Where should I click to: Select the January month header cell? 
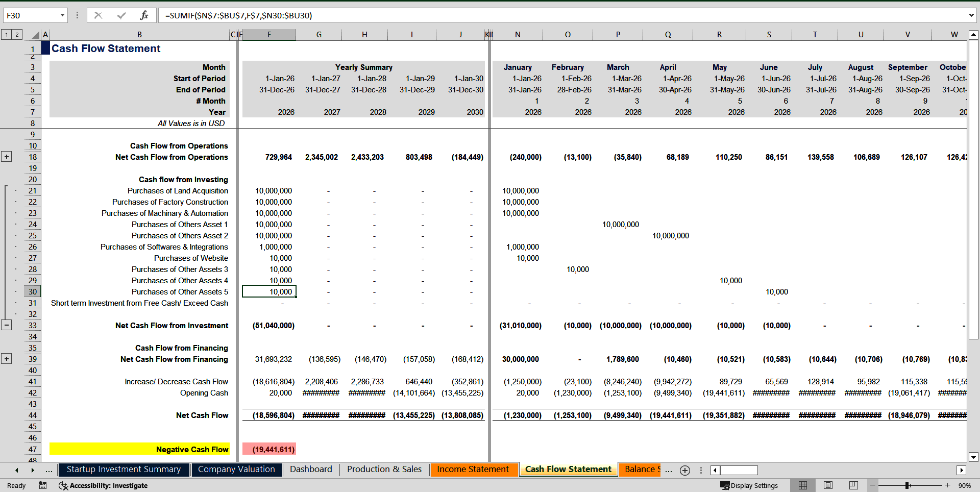(x=518, y=67)
